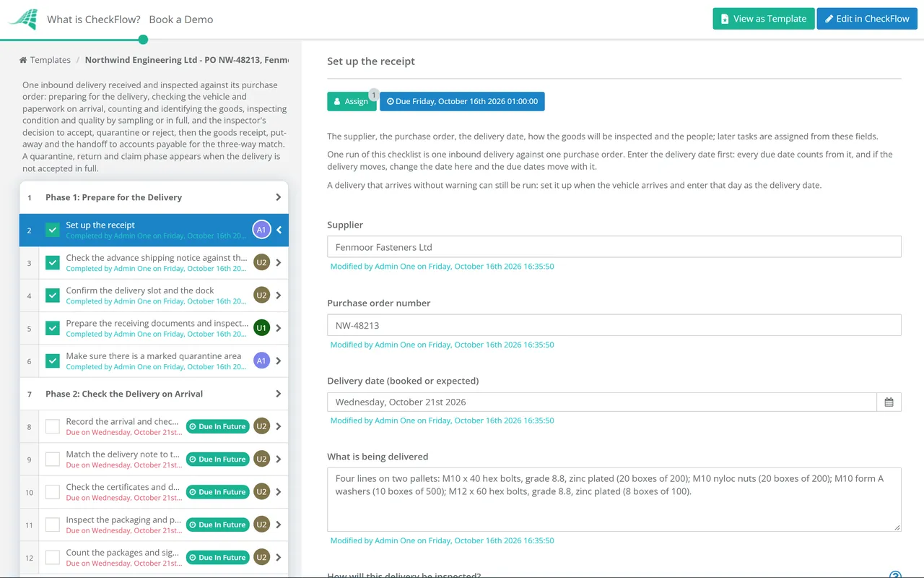The height and width of the screenshot is (578, 924).
Task: Click the Northwind Engineering Ltd breadcrumb title
Action: coord(186,60)
